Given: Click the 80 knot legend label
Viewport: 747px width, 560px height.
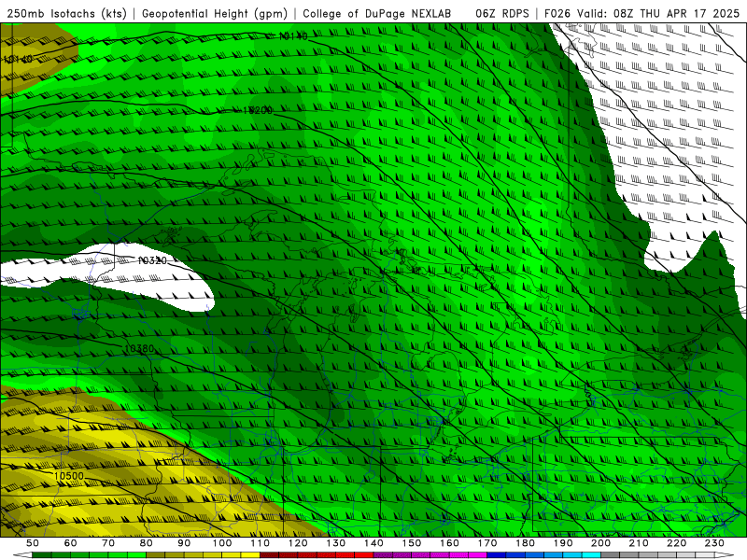Looking at the screenshot, I should point(147,543).
